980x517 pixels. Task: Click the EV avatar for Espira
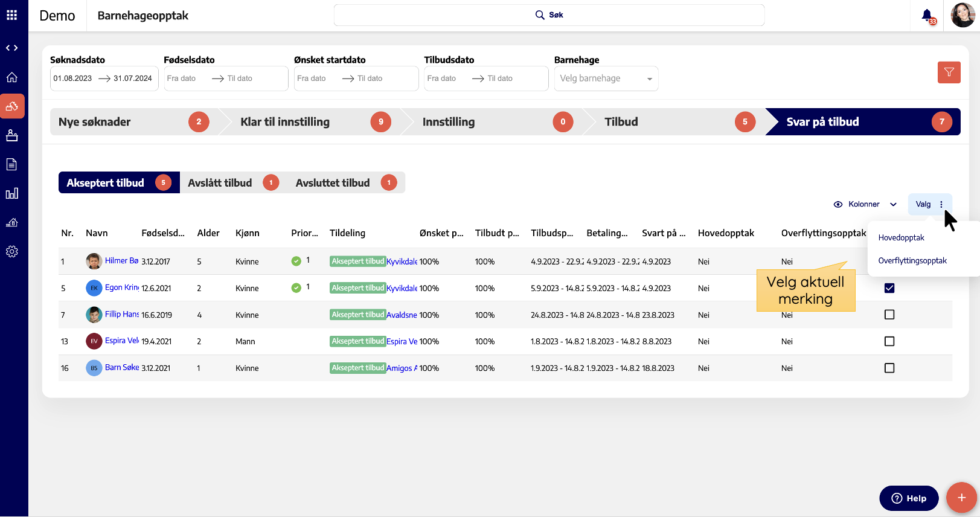94,341
